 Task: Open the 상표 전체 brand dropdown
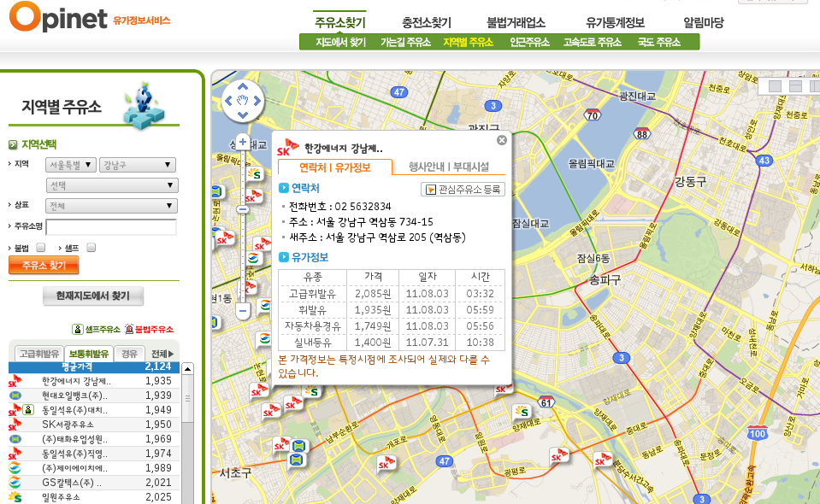[x=111, y=206]
